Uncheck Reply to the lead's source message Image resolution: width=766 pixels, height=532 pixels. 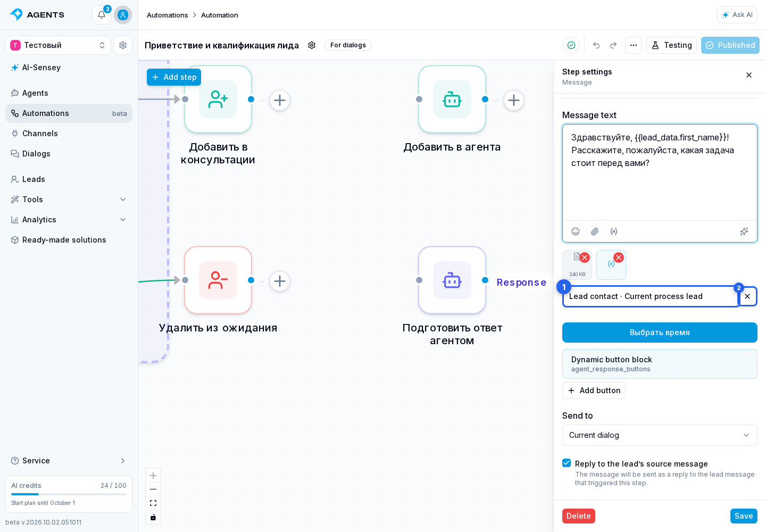coord(567,463)
